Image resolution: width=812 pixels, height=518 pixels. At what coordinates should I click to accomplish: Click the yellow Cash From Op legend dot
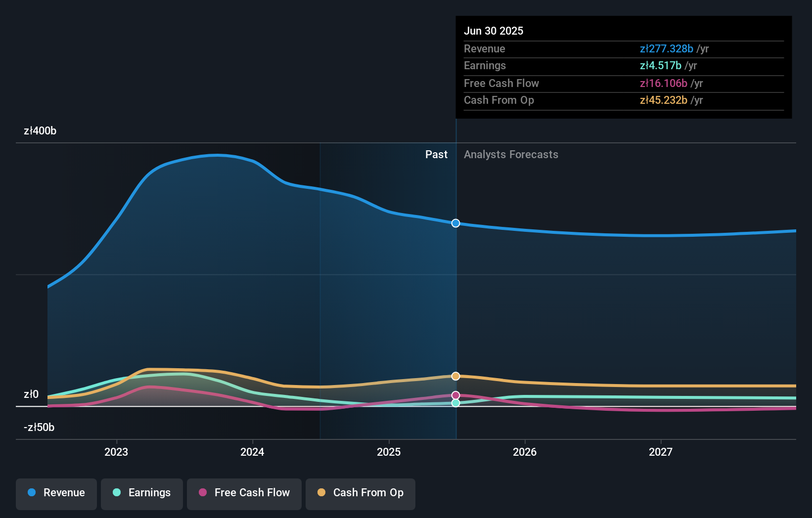321,492
